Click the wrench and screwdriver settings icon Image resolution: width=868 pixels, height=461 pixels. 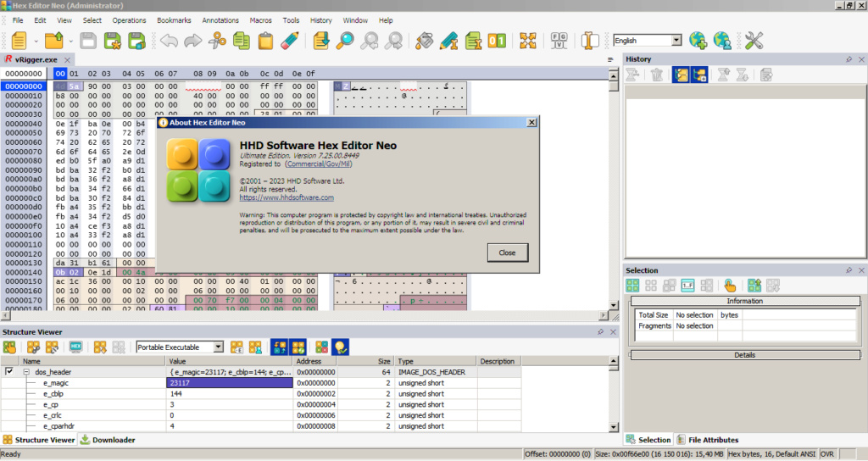[x=754, y=41]
